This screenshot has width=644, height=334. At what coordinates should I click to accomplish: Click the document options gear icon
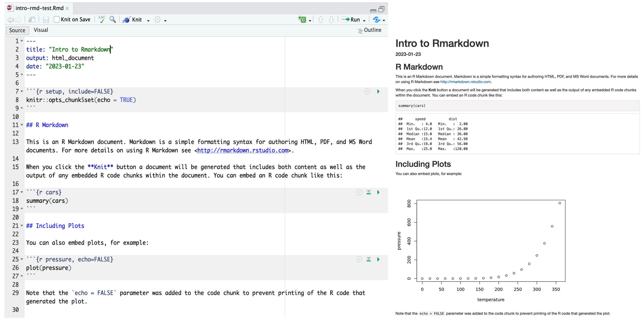(158, 20)
